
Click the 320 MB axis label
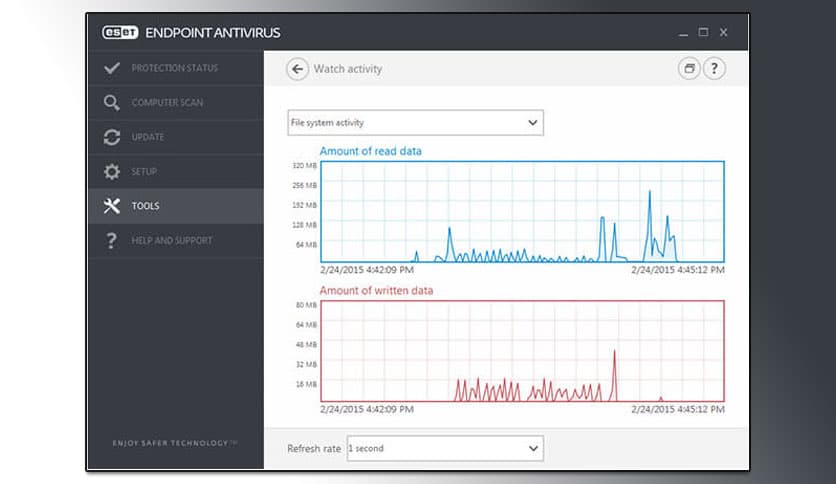pyautogui.click(x=304, y=166)
